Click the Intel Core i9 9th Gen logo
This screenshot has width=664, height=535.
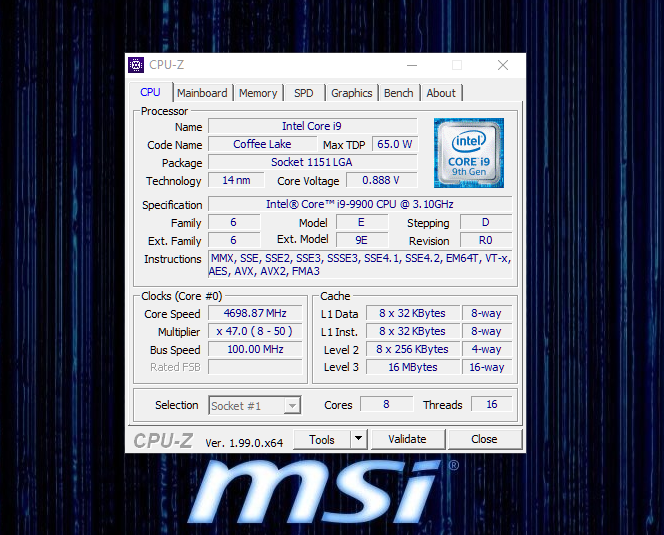coord(469,153)
